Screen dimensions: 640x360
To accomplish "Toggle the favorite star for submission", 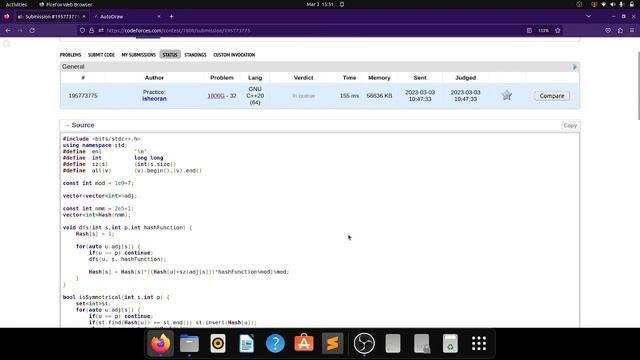I will pos(507,96).
